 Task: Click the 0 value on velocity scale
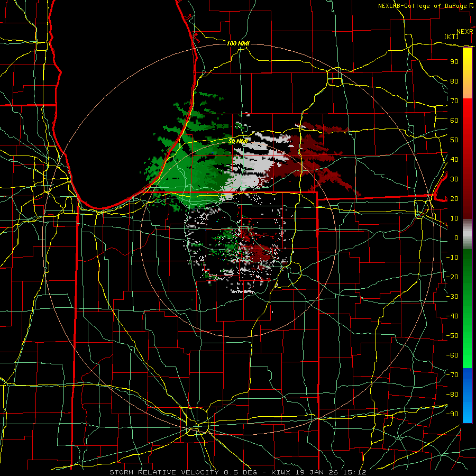(x=456, y=237)
